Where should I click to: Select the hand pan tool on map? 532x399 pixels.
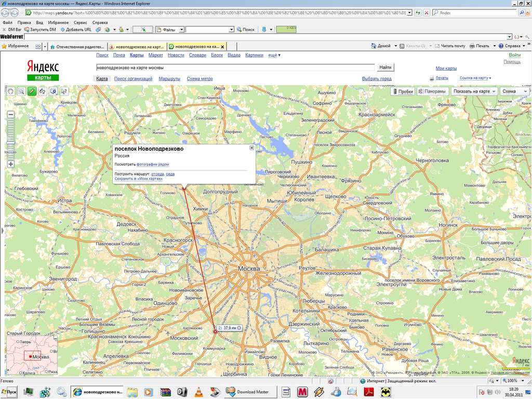(11, 91)
